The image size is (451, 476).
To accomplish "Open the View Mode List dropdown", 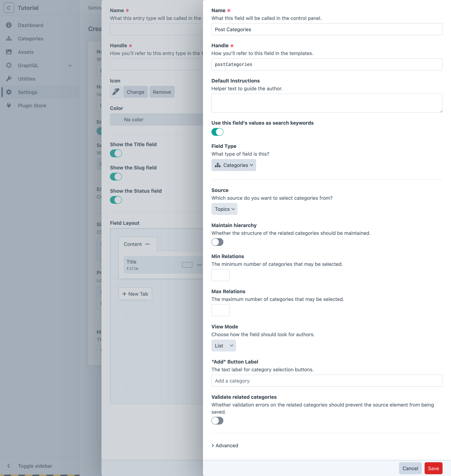I will pyautogui.click(x=224, y=345).
